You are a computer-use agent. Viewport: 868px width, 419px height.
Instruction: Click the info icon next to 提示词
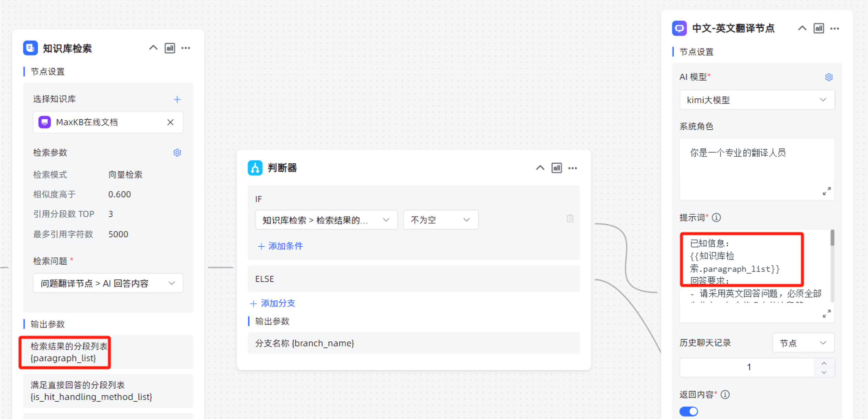(x=717, y=217)
